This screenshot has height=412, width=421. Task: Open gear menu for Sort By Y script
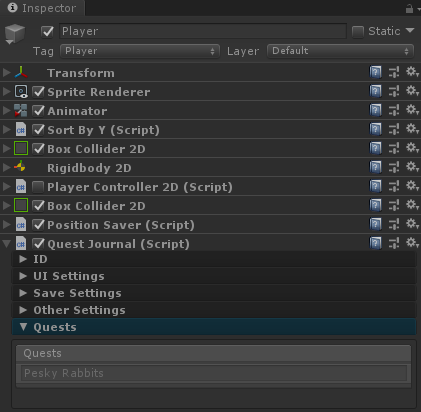(x=412, y=129)
